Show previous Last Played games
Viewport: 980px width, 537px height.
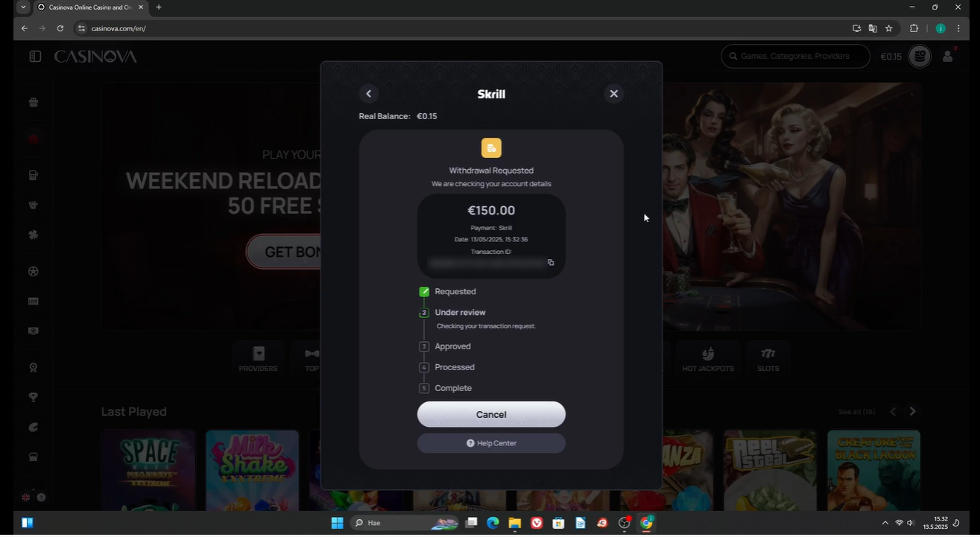click(x=893, y=412)
